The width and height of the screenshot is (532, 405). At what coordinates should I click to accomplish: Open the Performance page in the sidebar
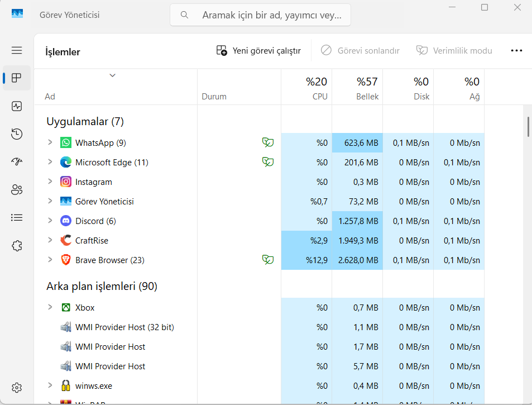coord(17,106)
